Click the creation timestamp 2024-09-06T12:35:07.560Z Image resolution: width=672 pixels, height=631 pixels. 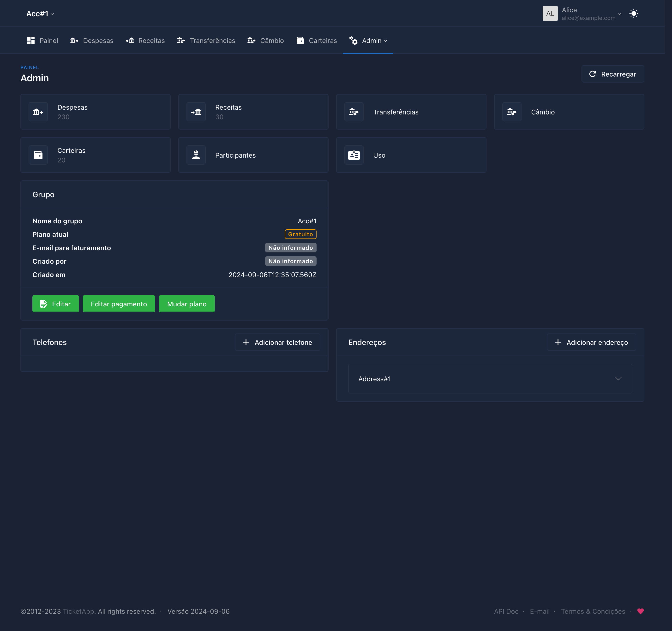coord(272,275)
